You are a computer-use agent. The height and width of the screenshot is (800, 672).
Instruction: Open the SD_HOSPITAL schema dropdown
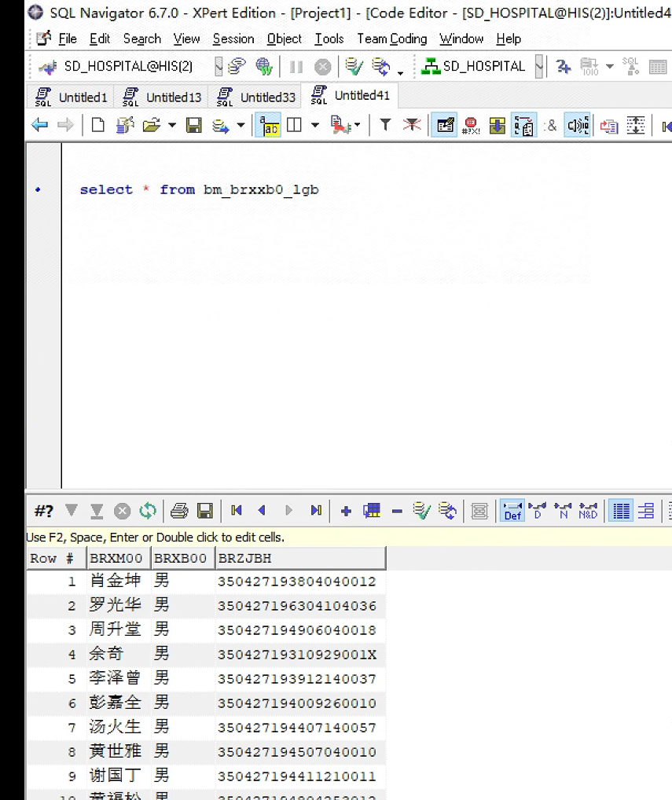point(539,67)
